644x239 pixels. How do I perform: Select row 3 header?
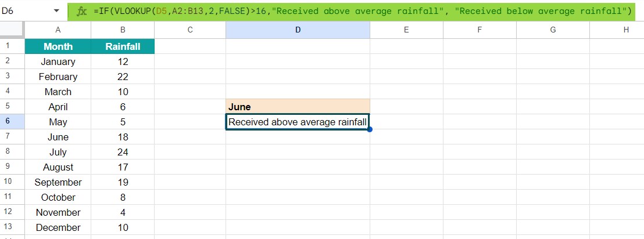[x=12, y=76]
